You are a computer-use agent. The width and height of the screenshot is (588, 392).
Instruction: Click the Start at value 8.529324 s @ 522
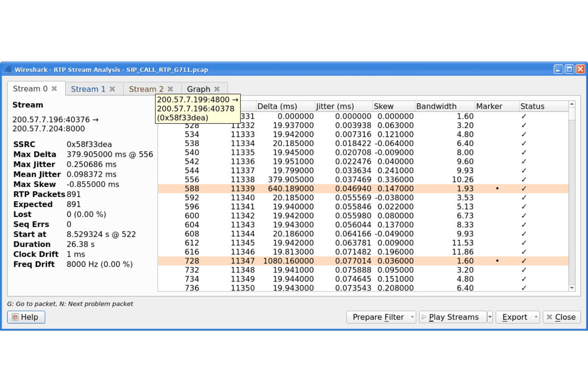[101, 234]
